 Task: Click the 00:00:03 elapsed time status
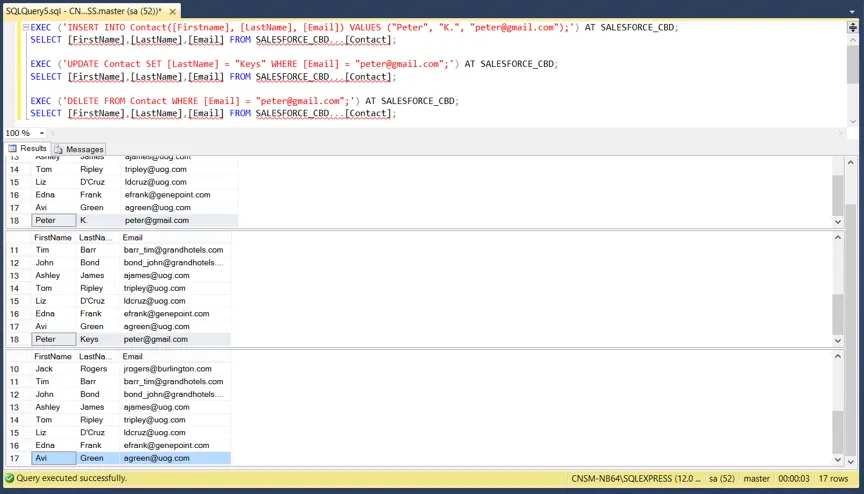pyautogui.click(x=793, y=479)
